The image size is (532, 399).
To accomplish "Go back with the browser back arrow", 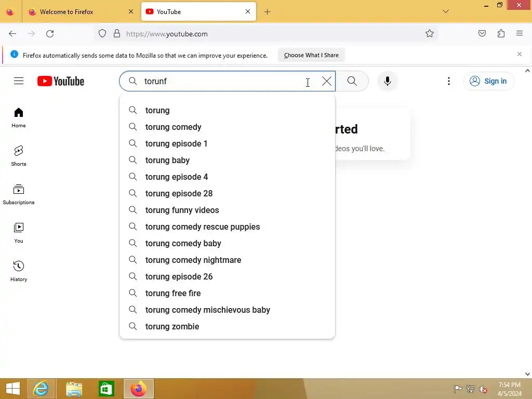I will [x=12, y=34].
